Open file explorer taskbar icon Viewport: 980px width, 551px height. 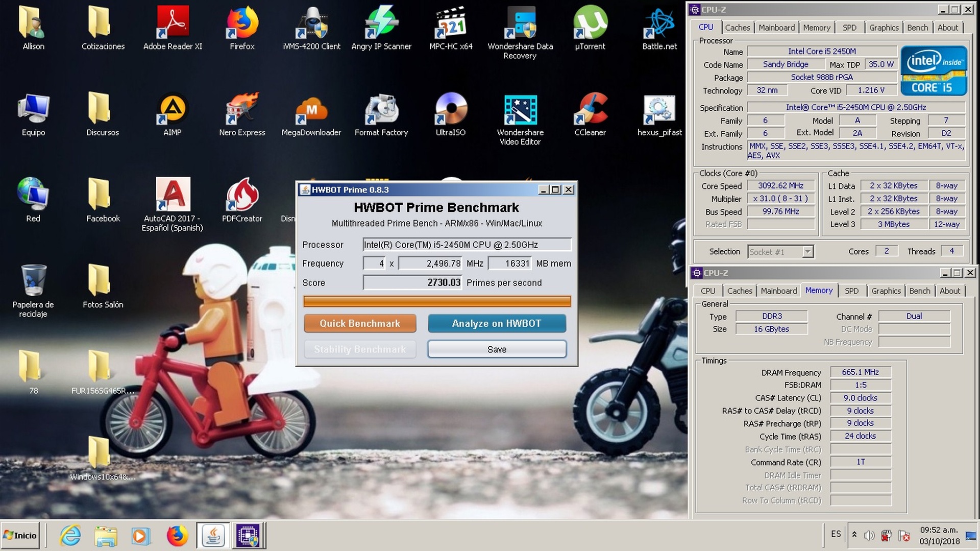click(x=106, y=536)
